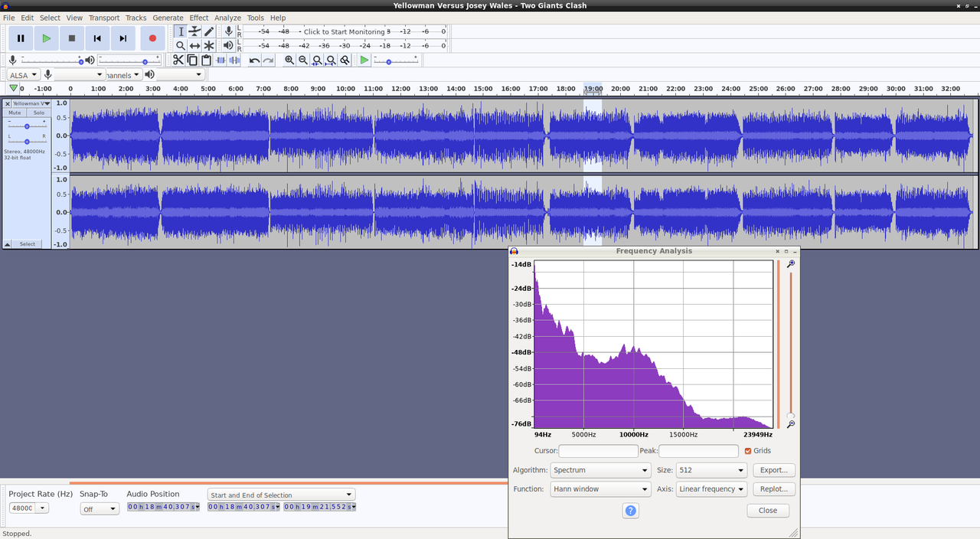The height and width of the screenshot is (539, 980).
Task: Select the Envelope tool
Action: point(194,31)
